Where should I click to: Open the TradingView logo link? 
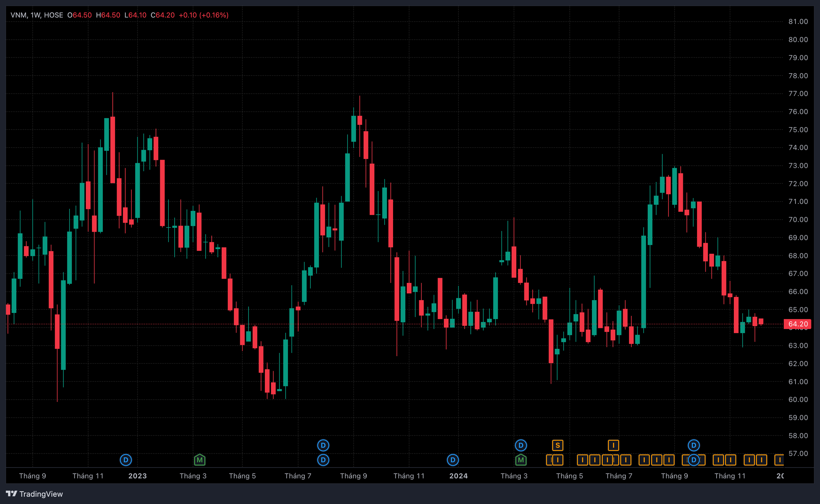(x=34, y=494)
